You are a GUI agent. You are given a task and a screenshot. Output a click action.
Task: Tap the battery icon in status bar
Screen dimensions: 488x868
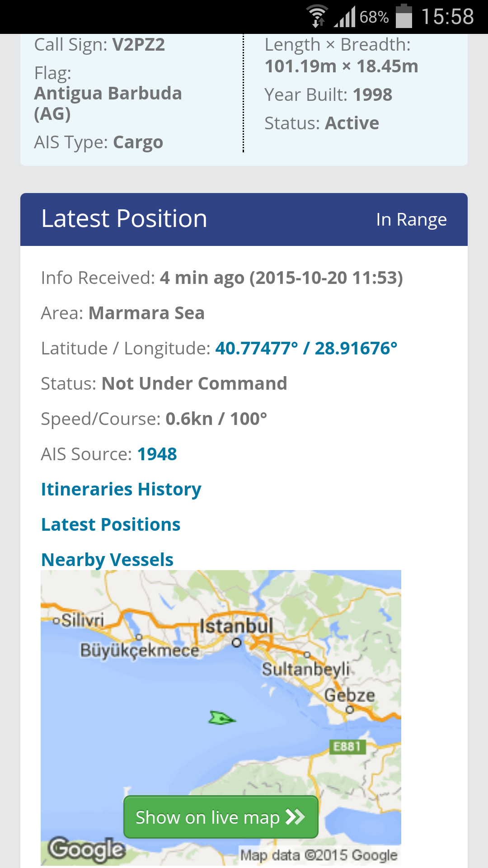[404, 16]
